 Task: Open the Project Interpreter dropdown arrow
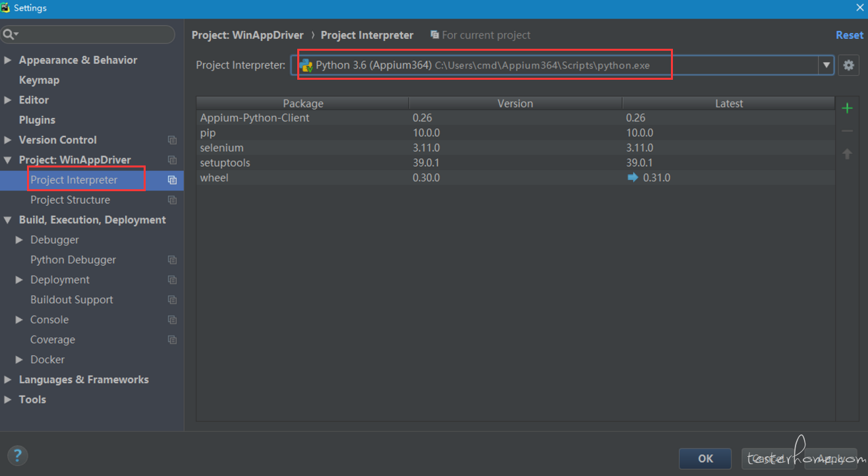tap(826, 65)
